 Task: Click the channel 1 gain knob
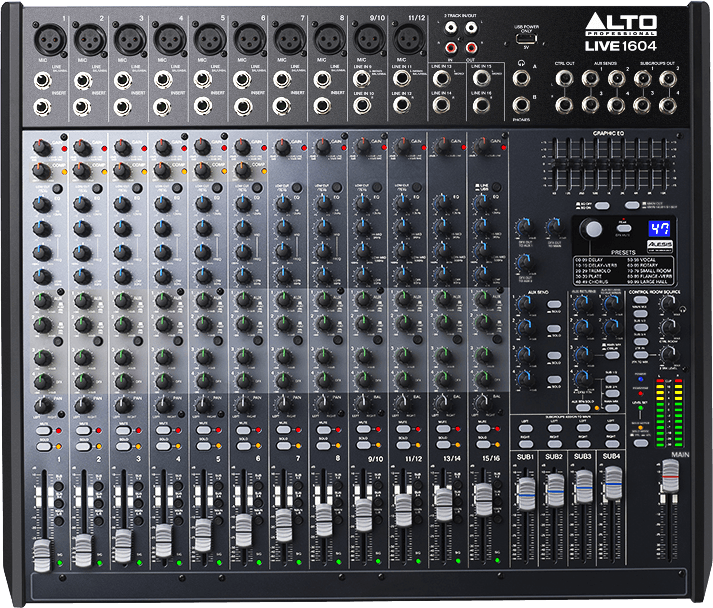pyautogui.click(x=42, y=148)
